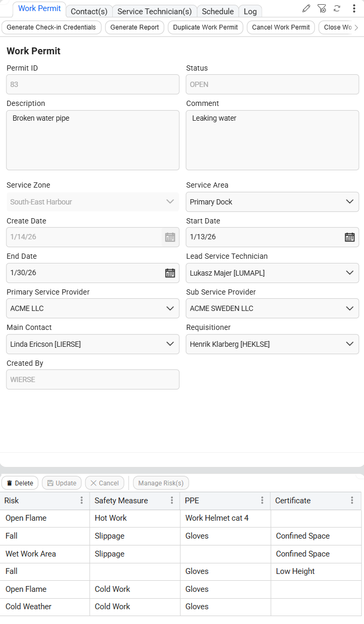The width and height of the screenshot is (364, 624).
Task: Click the pencil edit icon
Action: [306, 8]
